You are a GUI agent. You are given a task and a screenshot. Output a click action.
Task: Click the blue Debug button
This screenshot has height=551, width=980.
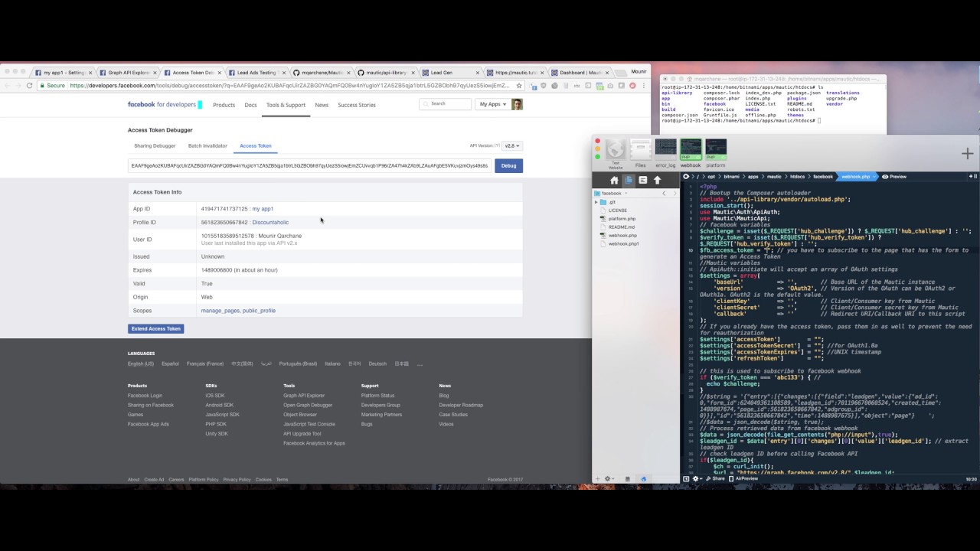(508, 165)
